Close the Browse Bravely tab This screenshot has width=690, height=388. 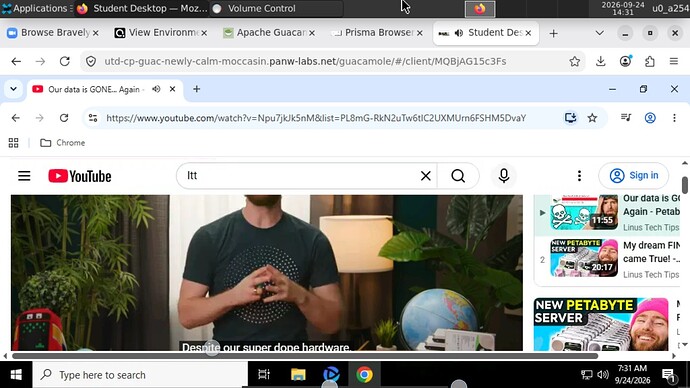(x=95, y=33)
